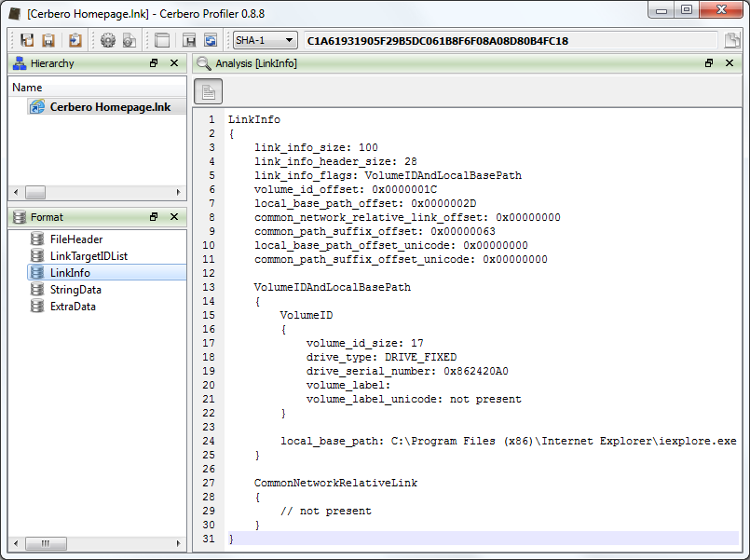
Task: Close the Hierarchy panel
Action: click(x=174, y=63)
